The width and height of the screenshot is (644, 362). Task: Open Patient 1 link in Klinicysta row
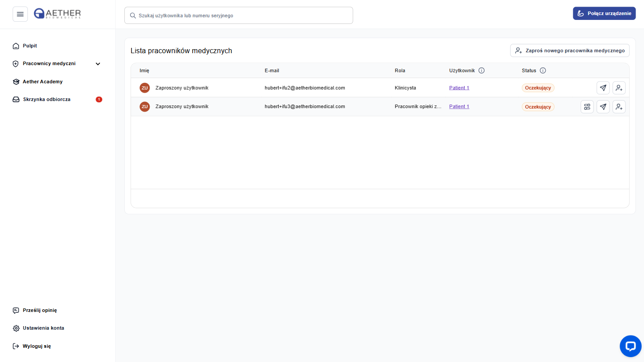[459, 88]
